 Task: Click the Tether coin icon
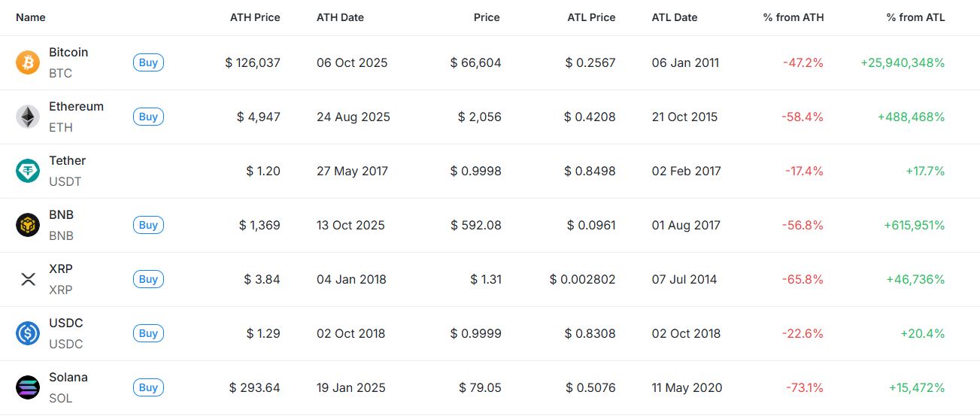pos(28,171)
